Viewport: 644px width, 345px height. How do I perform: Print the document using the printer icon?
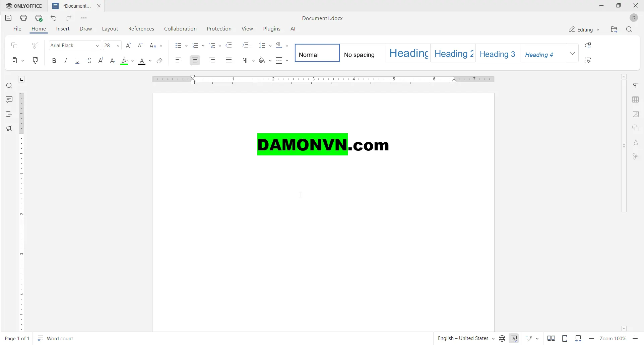(24, 18)
